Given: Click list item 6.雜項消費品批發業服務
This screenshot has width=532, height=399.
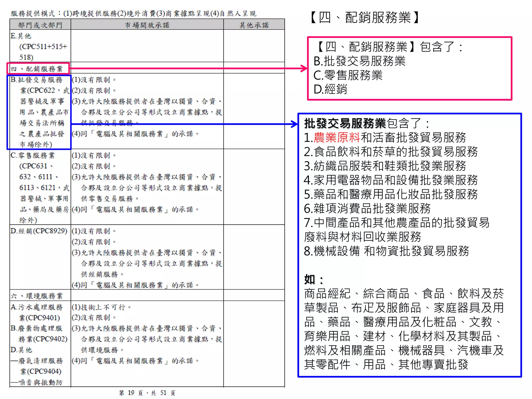Looking at the screenshot, I should click(367, 208).
